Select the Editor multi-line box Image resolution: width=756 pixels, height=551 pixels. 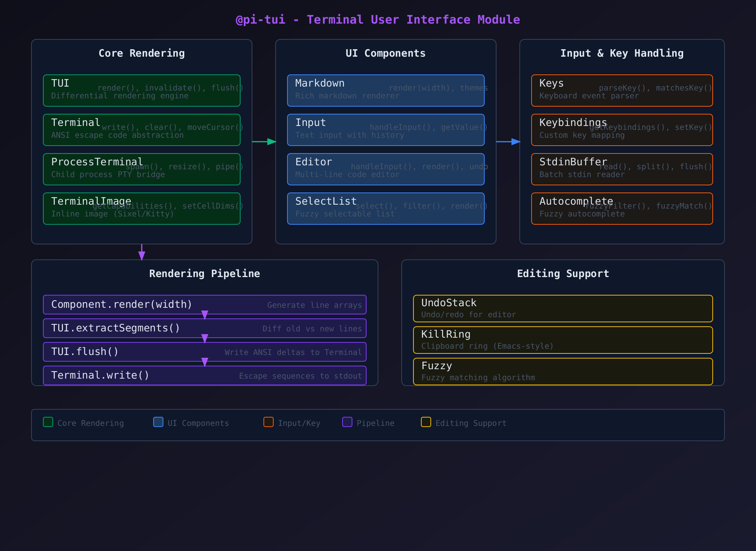point(386,169)
